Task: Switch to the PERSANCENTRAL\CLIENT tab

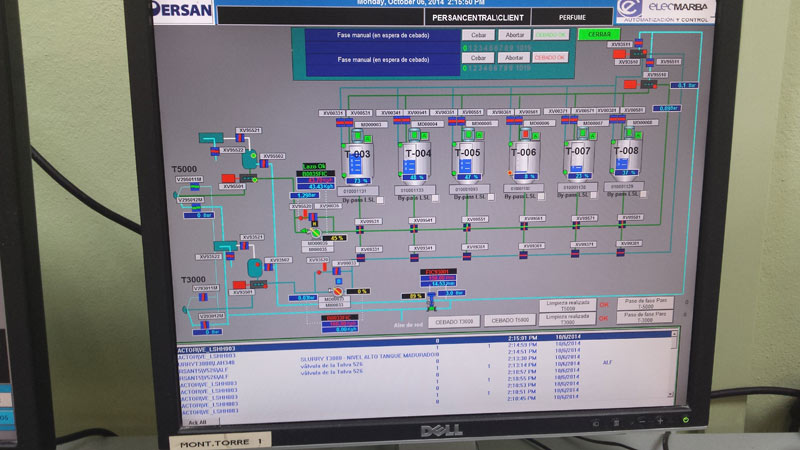Action: click(478, 17)
